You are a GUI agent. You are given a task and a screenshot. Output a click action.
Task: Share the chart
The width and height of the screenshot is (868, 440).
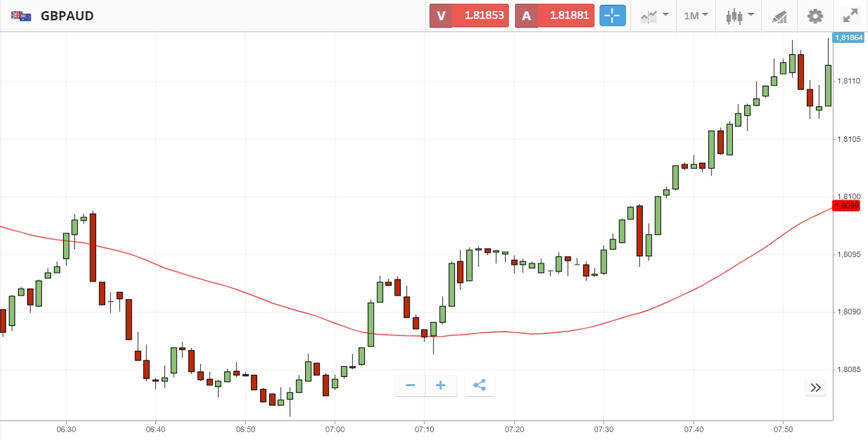(480, 385)
